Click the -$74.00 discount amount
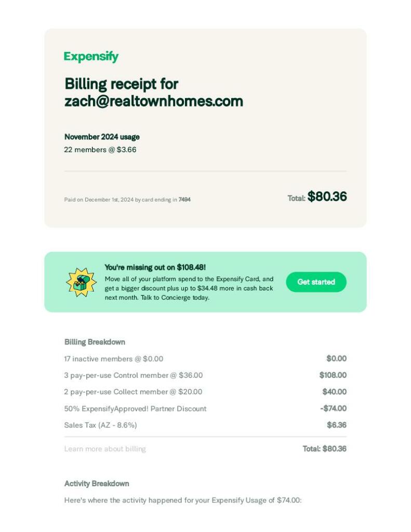The height and width of the screenshot is (532, 411). 333,408
